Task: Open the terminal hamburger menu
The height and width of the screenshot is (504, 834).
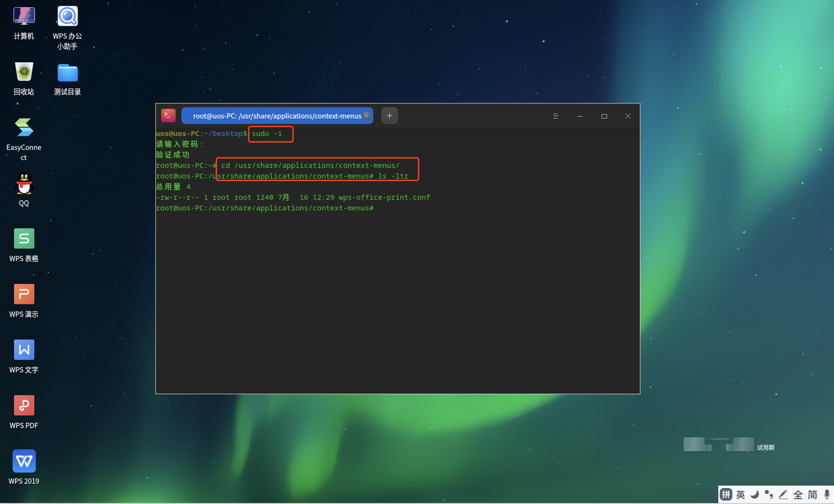Action: point(555,116)
